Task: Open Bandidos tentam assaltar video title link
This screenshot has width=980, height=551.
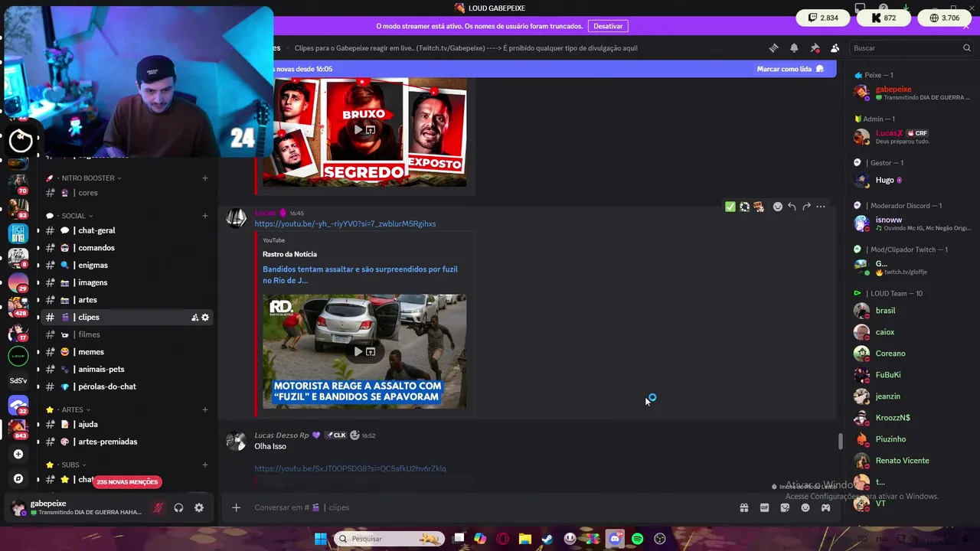Action: pos(360,275)
